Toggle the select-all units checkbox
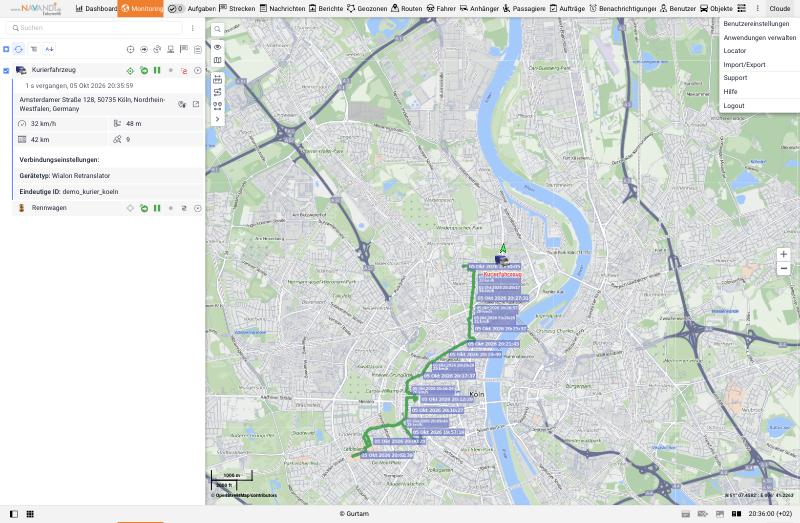 (x=6, y=49)
